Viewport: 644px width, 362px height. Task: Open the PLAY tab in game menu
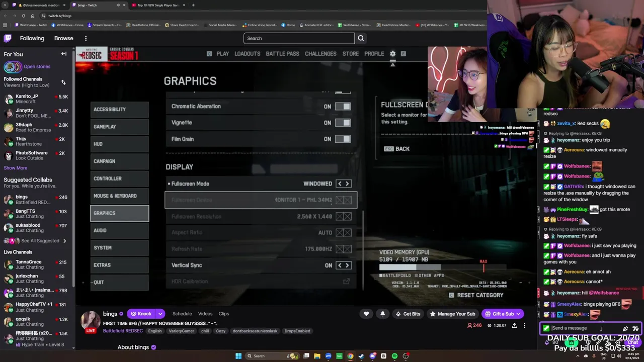tap(223, 54)
